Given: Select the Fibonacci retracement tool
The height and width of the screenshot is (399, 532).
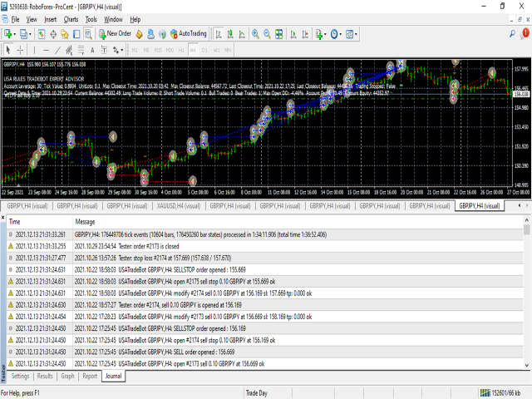Looking at the screenshot, I should (81, 50).
